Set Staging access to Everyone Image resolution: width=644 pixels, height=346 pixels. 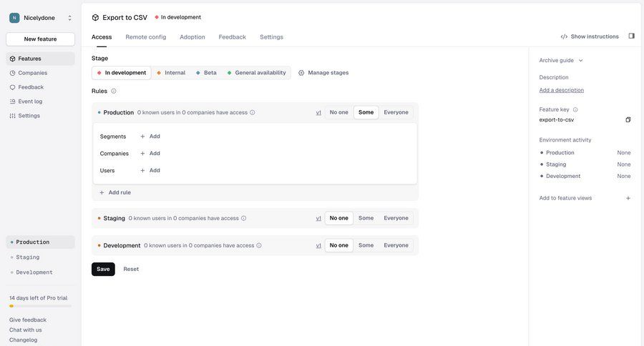[x=396, y=218]
